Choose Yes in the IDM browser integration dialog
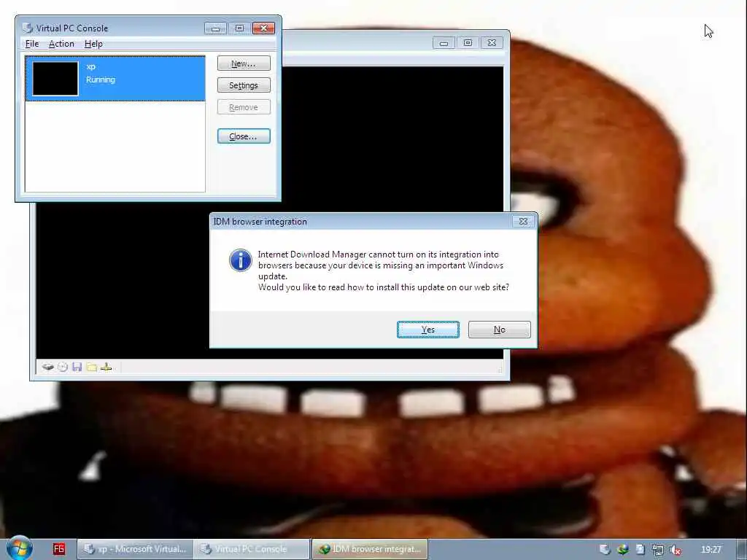747x560 pixels. (x=427, y=330)
